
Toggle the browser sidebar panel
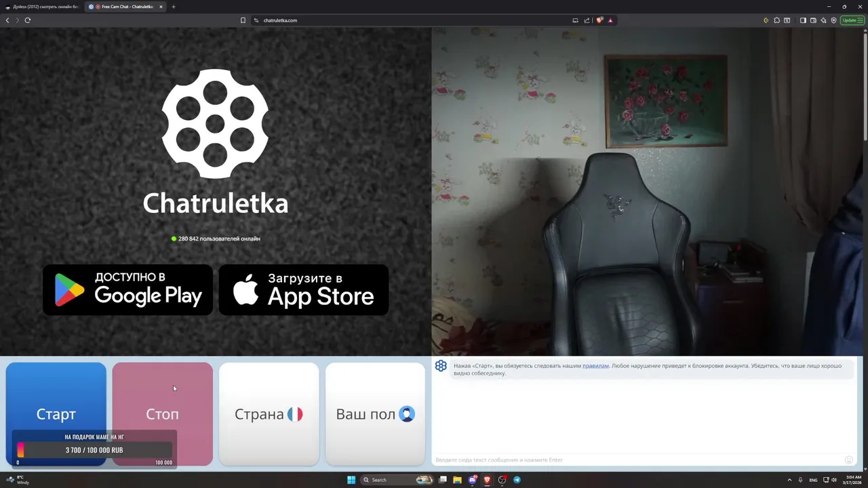pyautogui.click(x=803, y=20)
